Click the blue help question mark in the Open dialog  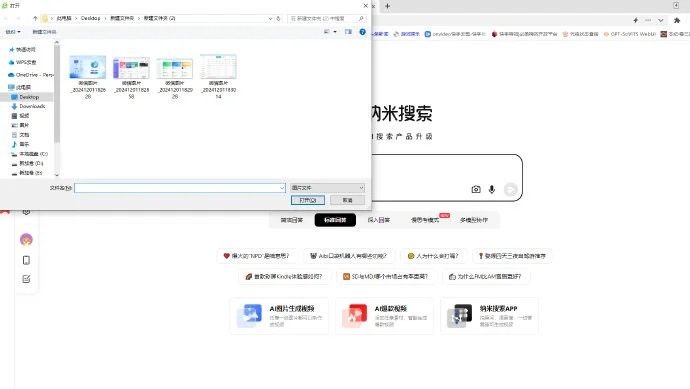coord(363,32)
